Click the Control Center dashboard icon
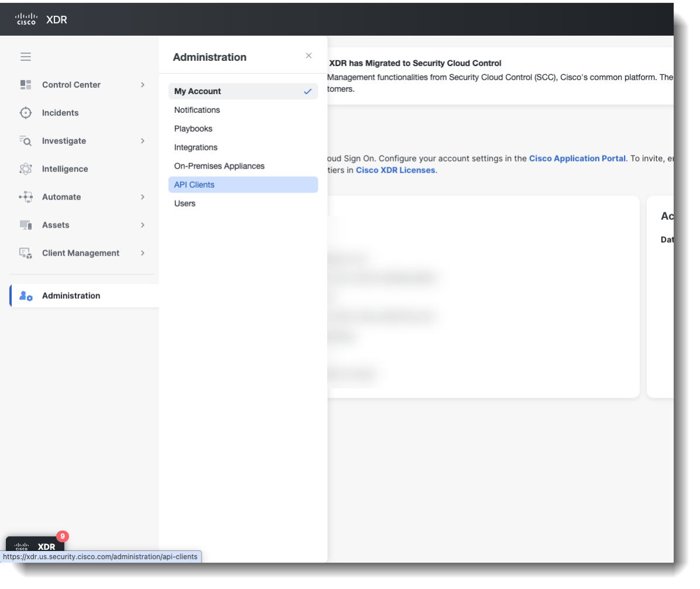This screenshot has height=589, width=700. point(26,85)
